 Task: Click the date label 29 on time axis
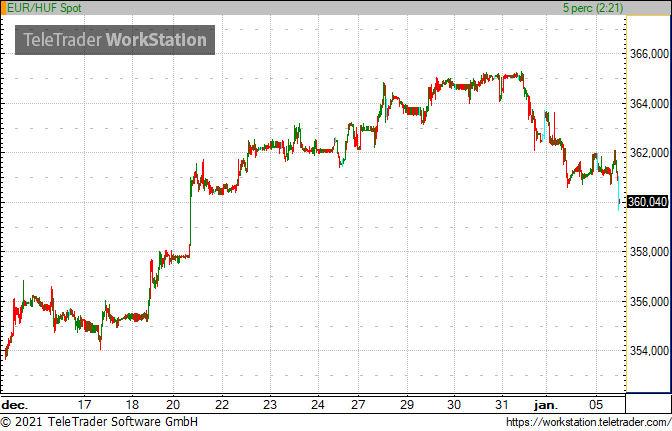pyautogui.click(x=407, y=404)
